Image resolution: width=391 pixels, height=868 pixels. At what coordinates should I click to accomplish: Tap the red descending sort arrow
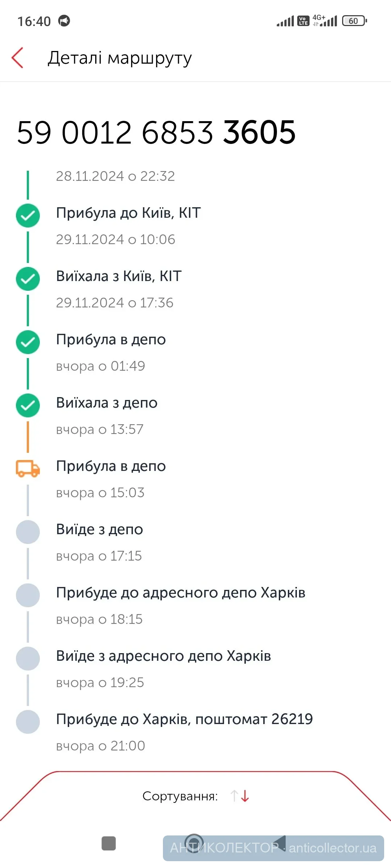[x=245, y=796]
